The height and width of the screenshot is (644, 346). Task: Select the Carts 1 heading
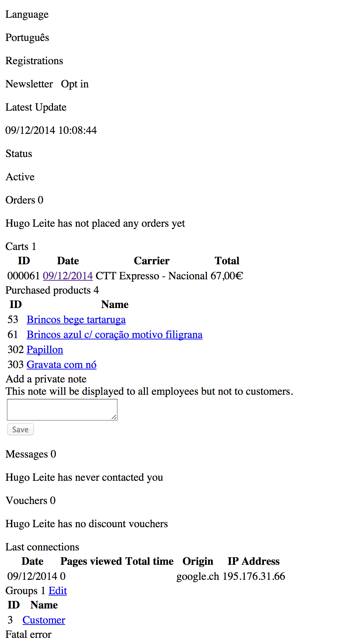21,246
